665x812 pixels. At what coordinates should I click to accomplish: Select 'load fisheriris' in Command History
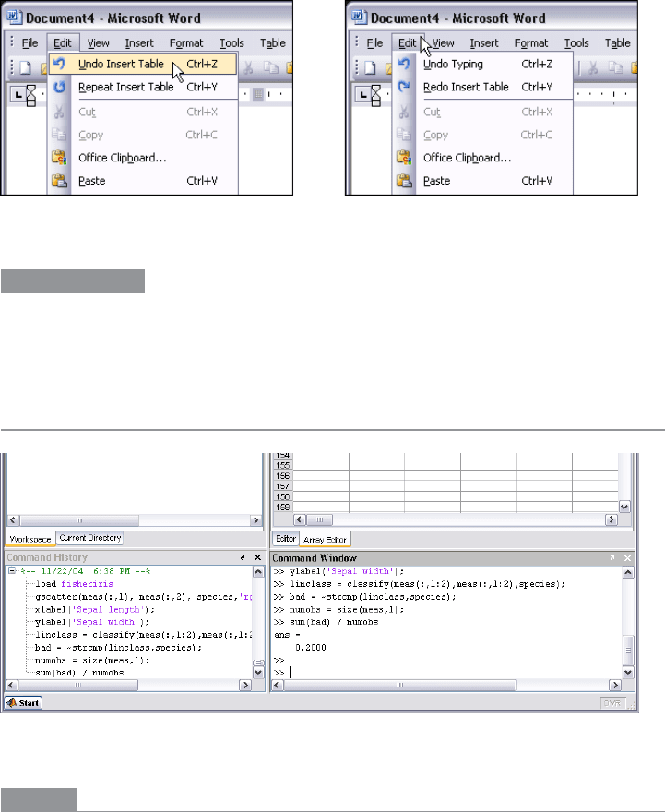tap(74, 584)
